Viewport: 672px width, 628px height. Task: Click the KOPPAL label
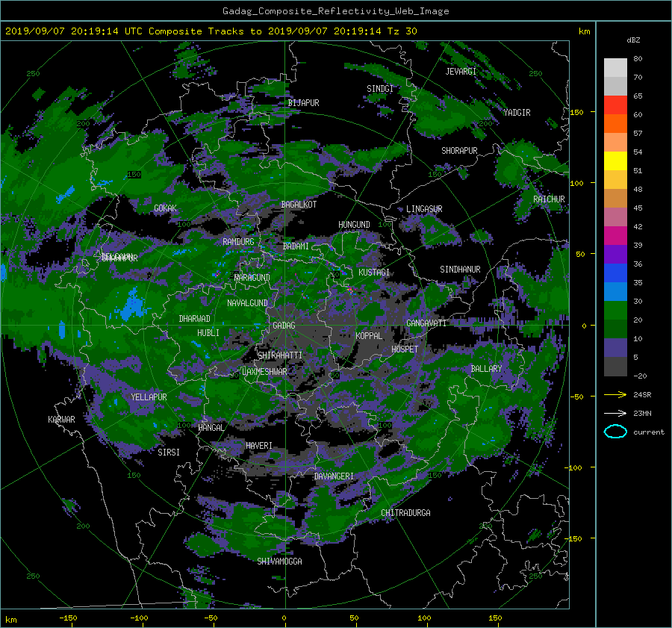pyautogui.click(x=369, y=336)
